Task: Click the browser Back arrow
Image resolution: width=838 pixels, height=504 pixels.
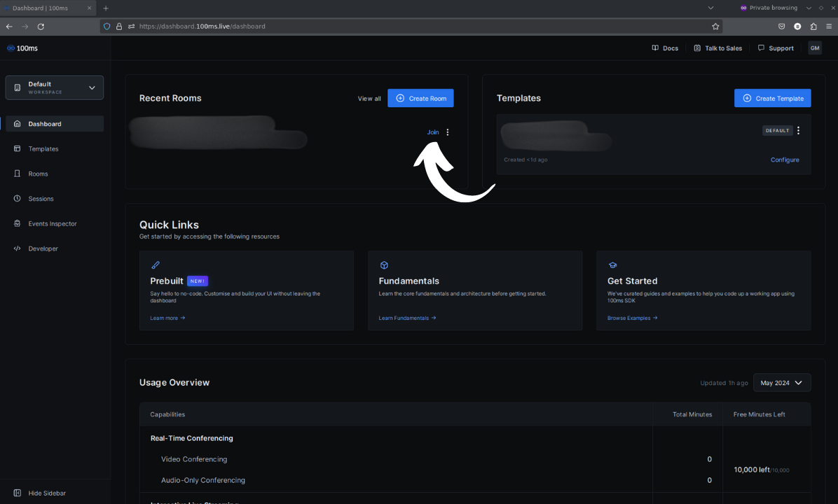Action: click(9, 26)
